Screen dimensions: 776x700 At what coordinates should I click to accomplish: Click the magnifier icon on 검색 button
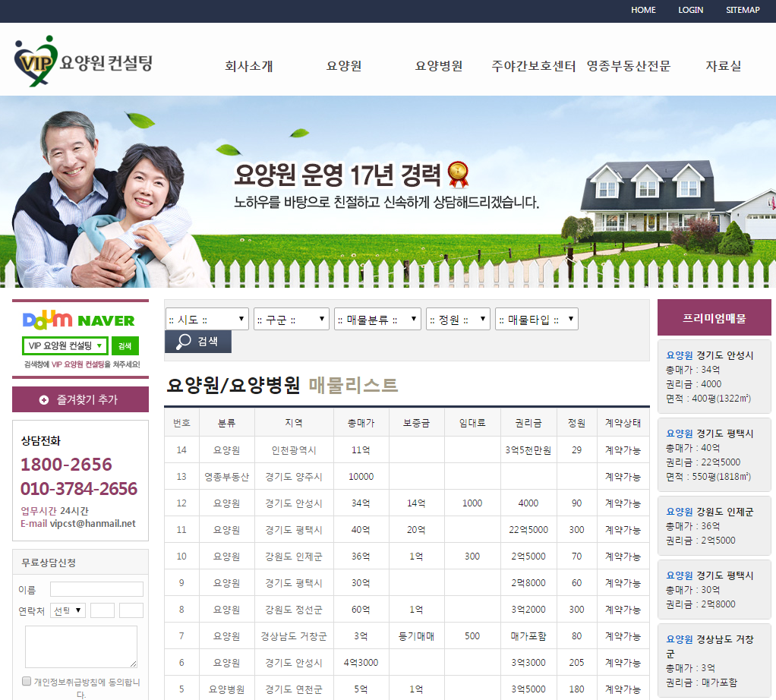point(184,342)
